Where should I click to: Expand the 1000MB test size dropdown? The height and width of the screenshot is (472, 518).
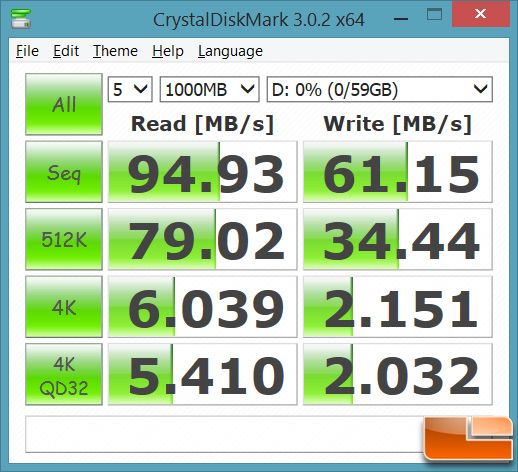coord(210,89)
